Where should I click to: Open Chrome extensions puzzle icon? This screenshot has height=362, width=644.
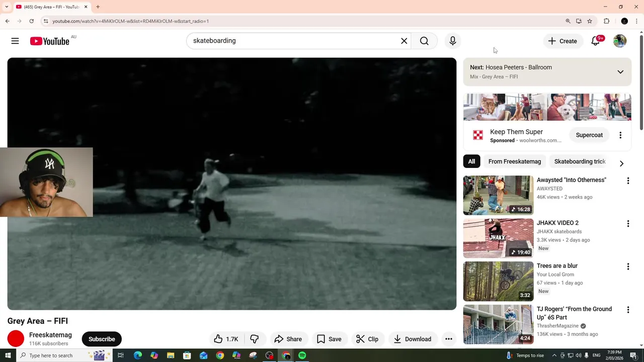[x=607, y=21]
